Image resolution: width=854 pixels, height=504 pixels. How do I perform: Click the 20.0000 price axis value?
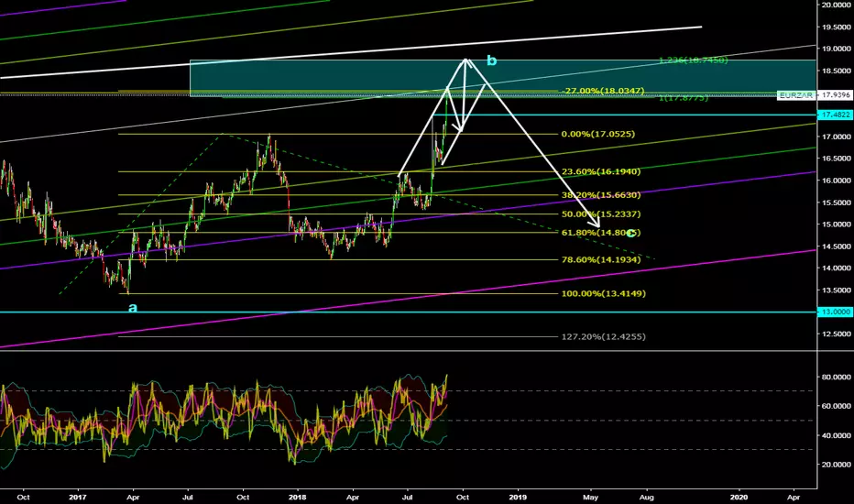pyautogui.click(x=837, y=5)
